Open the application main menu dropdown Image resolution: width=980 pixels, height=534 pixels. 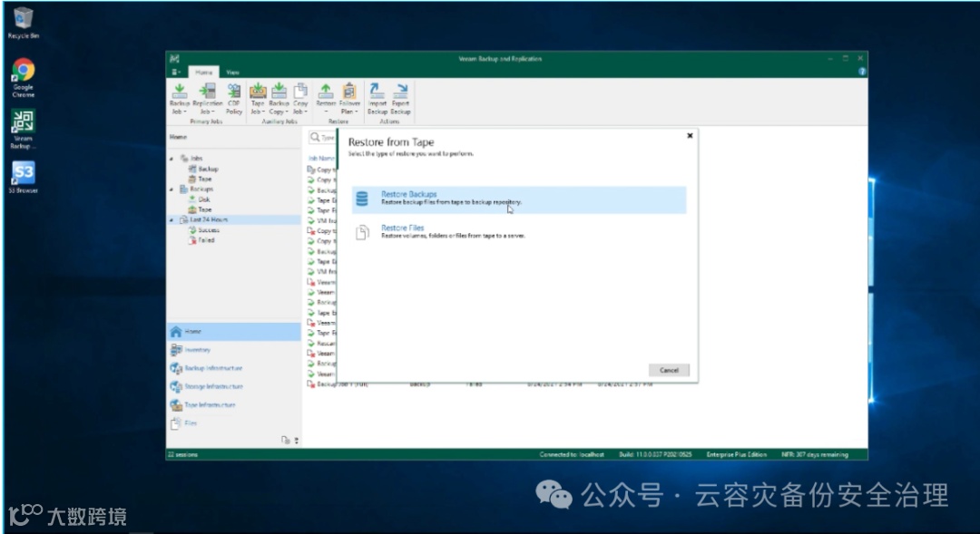(177, 73)
